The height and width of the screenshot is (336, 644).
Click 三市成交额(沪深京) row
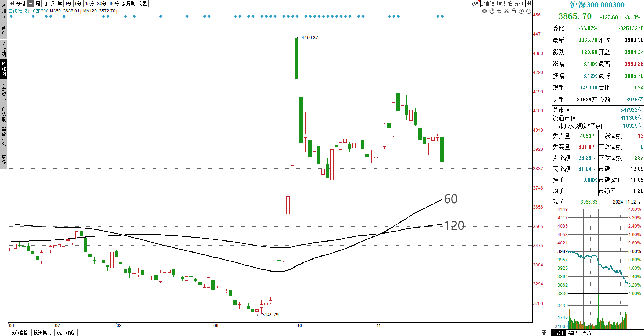pyautogui.click(x=598, y=126)
